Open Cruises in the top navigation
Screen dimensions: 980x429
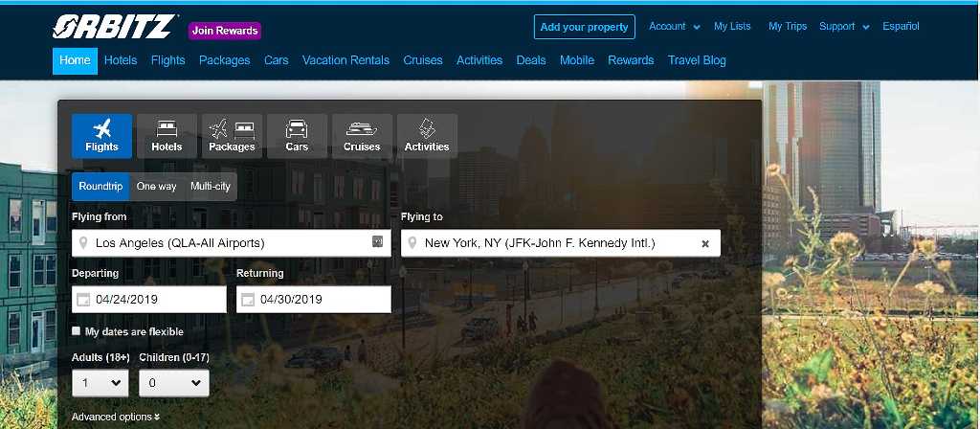click(423, 60)
